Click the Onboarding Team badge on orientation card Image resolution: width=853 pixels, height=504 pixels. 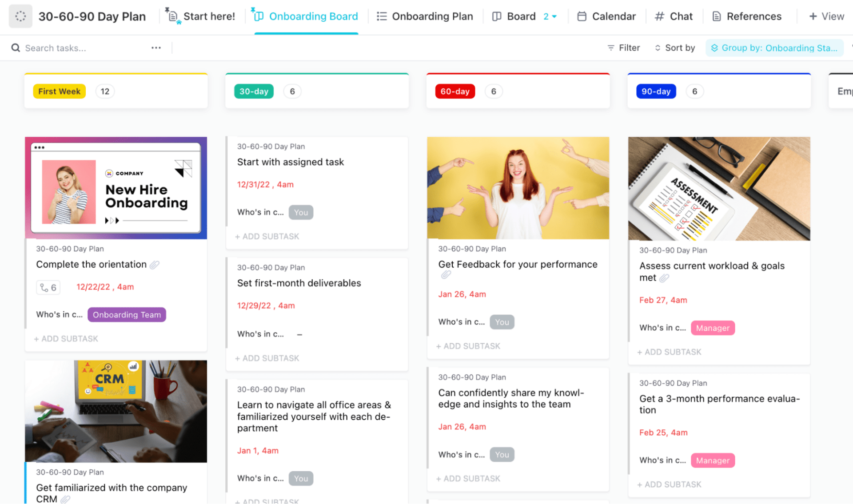click(x=127, y=314)
